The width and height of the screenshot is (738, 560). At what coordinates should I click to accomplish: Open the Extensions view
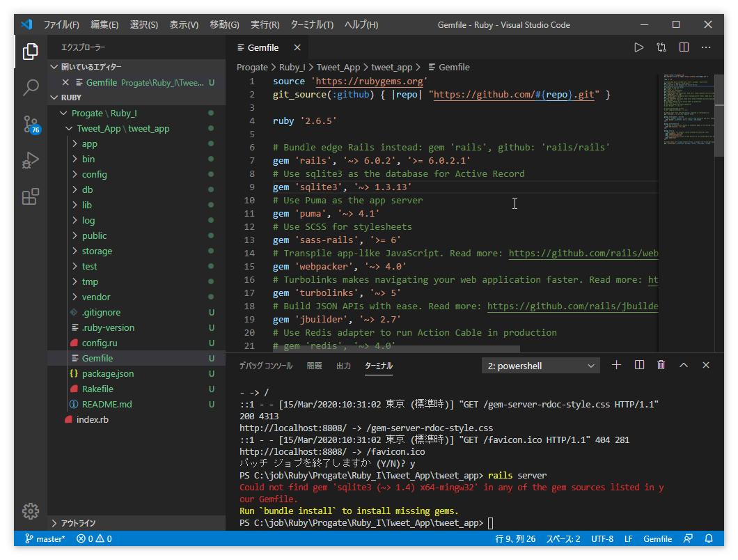pyautogui.click(x=31, y=197)
